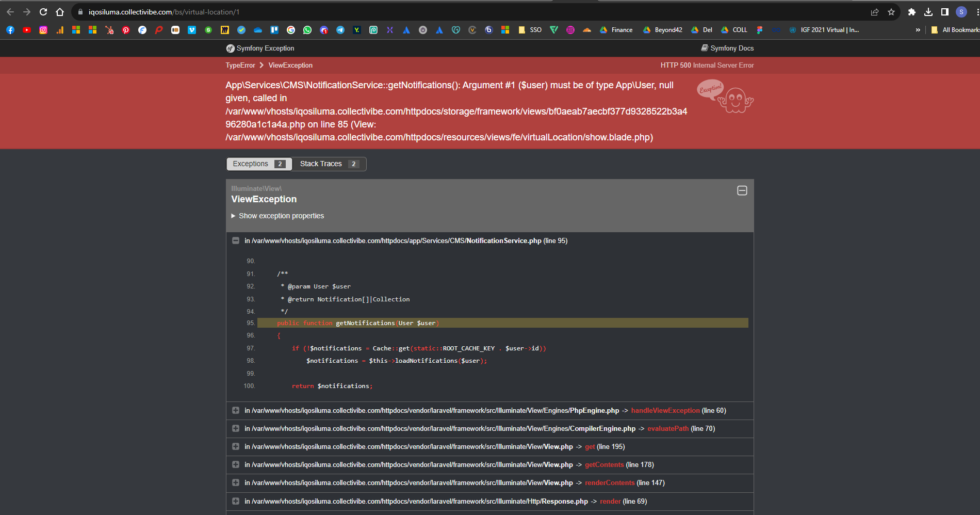Toggle the browser side panel icon
Viewport: 980px width, 515px height.
945,12
